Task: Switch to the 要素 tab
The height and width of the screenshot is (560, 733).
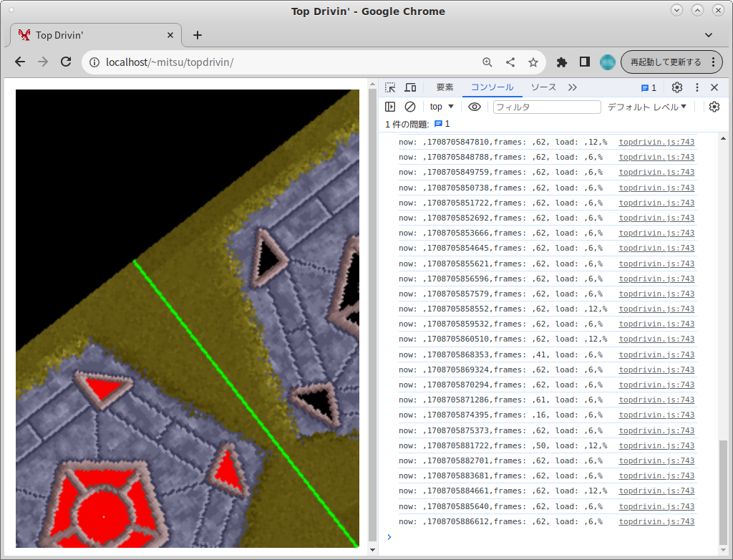Action: pyautogui.click(x=445, y=87)
